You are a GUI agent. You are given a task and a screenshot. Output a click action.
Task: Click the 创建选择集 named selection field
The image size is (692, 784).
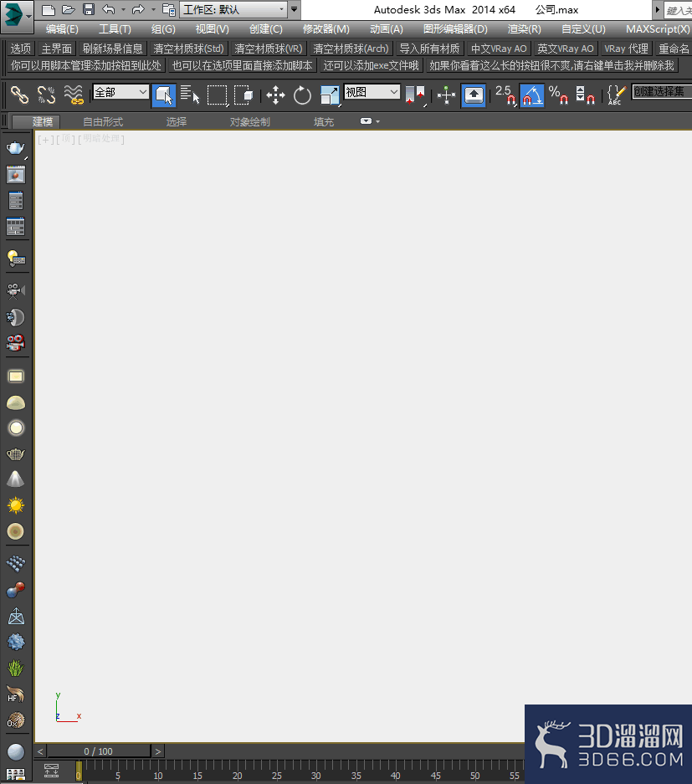(662, 91)
